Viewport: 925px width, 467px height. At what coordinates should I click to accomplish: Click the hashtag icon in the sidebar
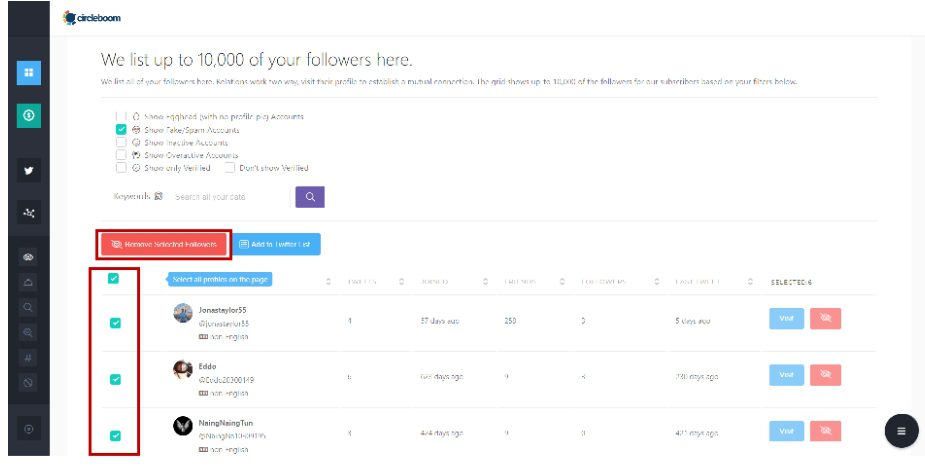pos(28,356)
